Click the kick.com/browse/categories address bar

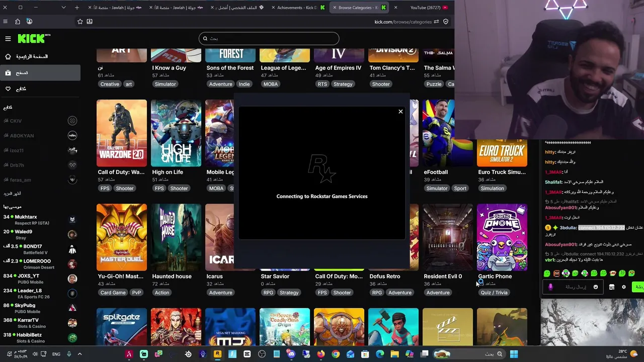point(403,22)
